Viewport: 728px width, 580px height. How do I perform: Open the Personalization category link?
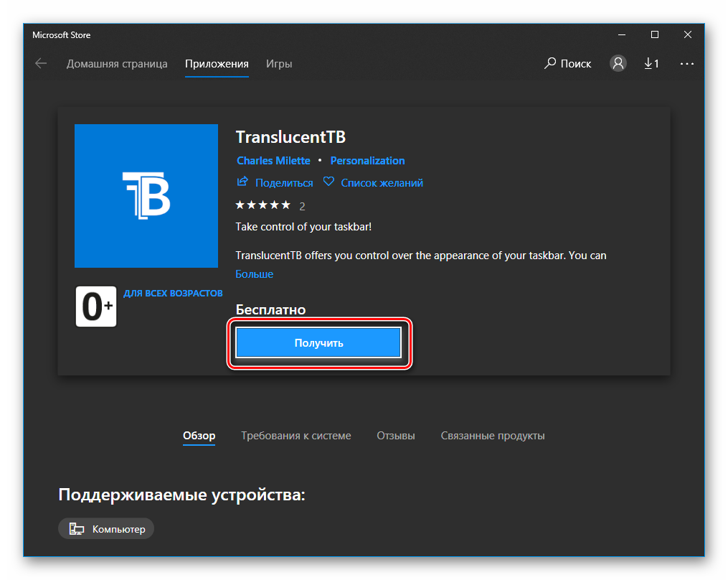pyautogui.click(x=367, y=161)
